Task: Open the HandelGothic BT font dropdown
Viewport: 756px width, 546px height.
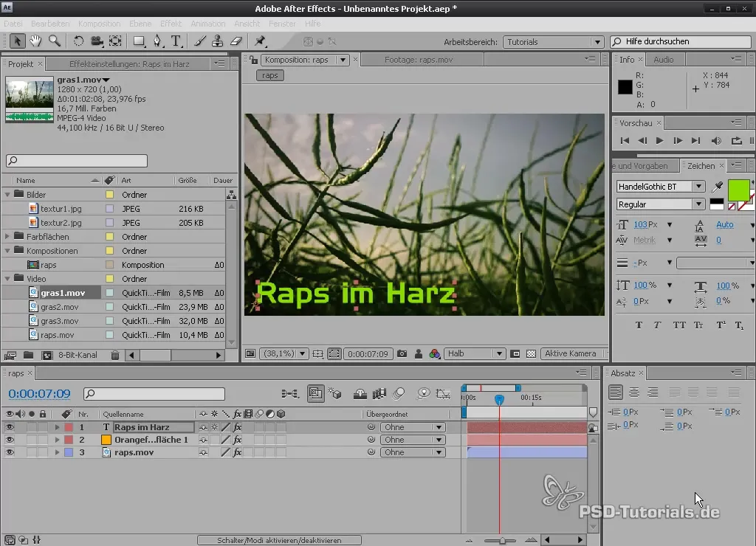Action: [661, 187]
